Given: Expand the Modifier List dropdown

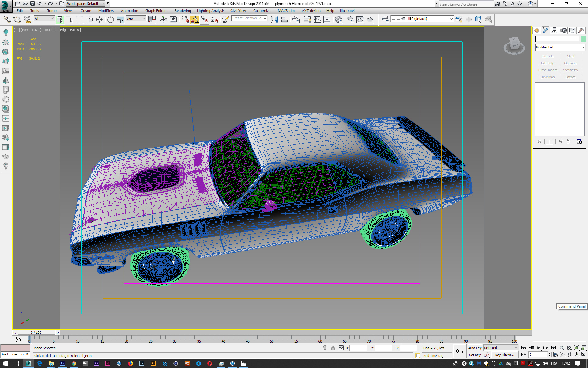Looking at the screenshot, I should coord(560,47).
